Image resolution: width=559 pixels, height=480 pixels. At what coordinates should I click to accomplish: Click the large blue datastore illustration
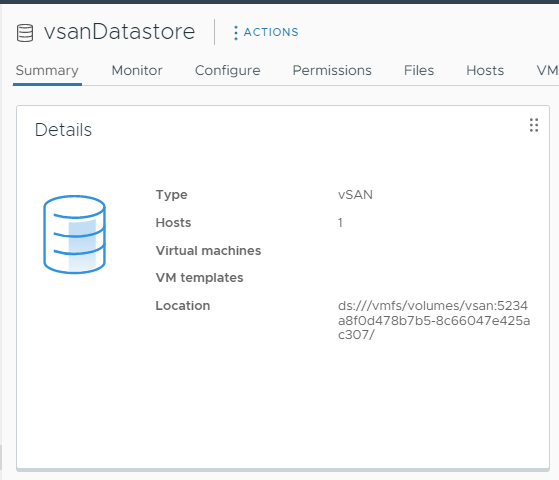tap(75, 234)
